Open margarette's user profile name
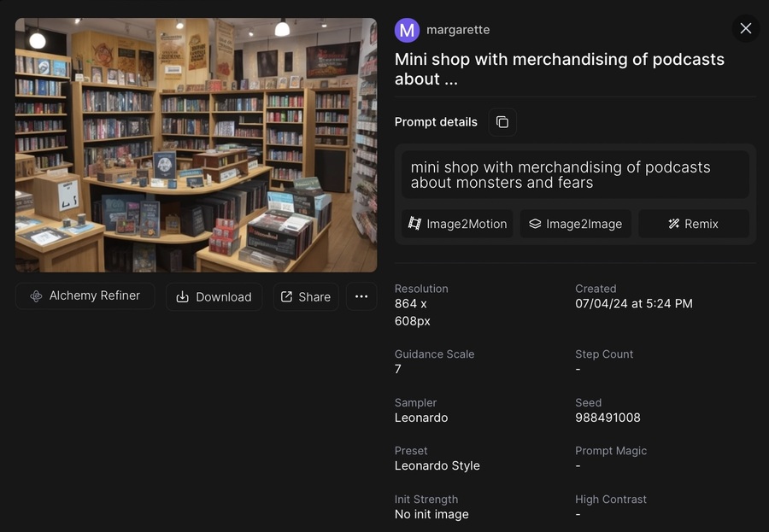769x532 pixels. point(458,30)
